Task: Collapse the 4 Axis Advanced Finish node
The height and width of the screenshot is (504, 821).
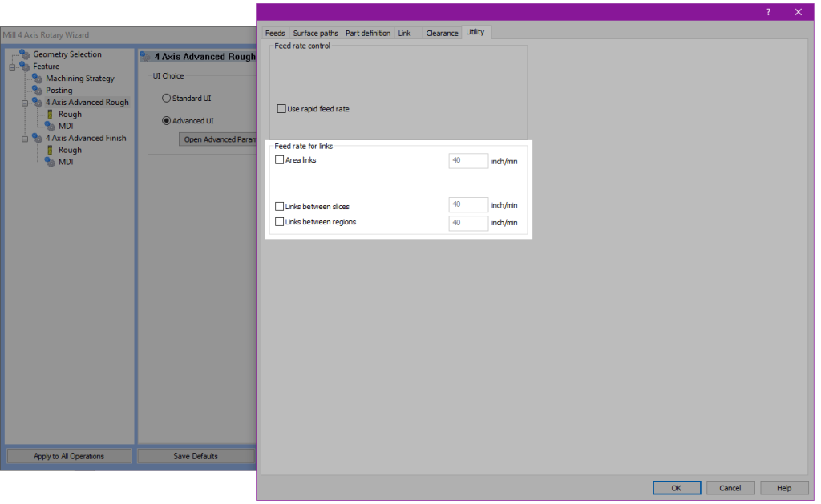Action: click(23, 138)
